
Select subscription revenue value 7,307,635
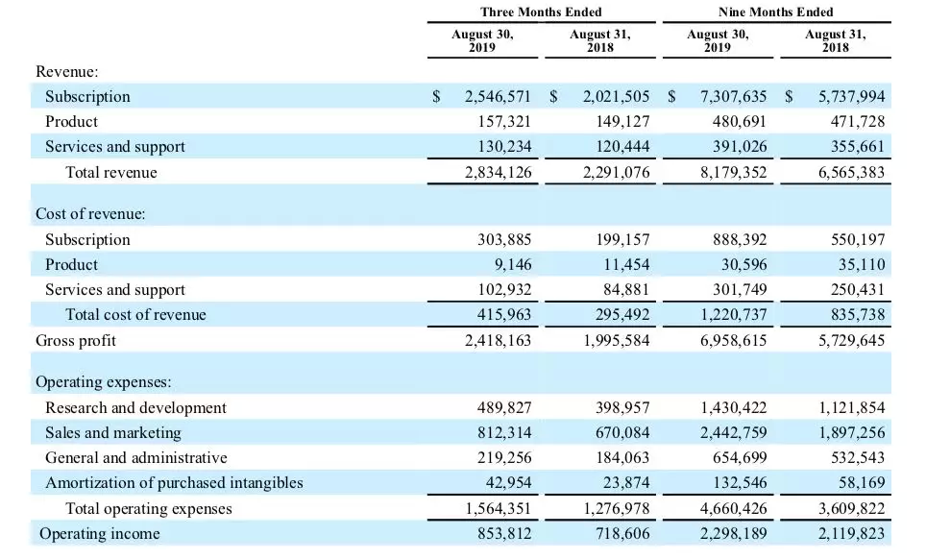pos(734,96)
